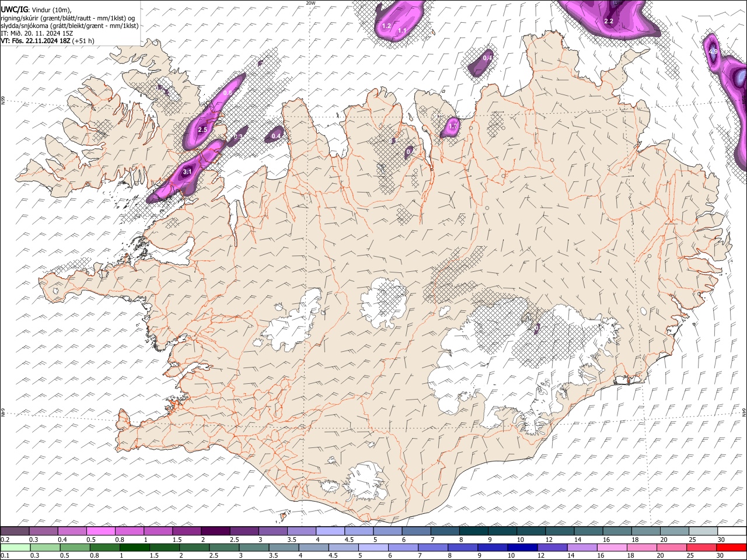Screen dimensions: 747x560
Task: Select the dark purple 2 snow-scale swatch
Action: pyautogui.click(x=215, y=531)
